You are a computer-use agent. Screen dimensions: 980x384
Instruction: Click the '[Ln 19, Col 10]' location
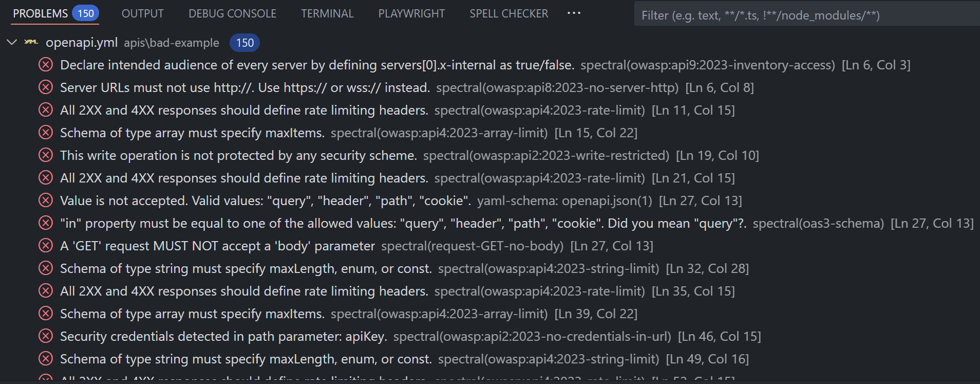click(x=717, y=156)
